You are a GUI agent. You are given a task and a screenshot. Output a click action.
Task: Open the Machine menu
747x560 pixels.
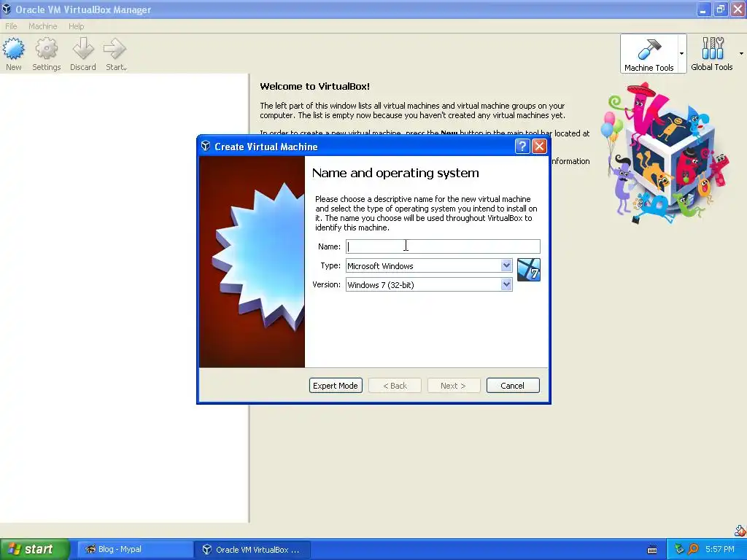click(x=42, y=26)
